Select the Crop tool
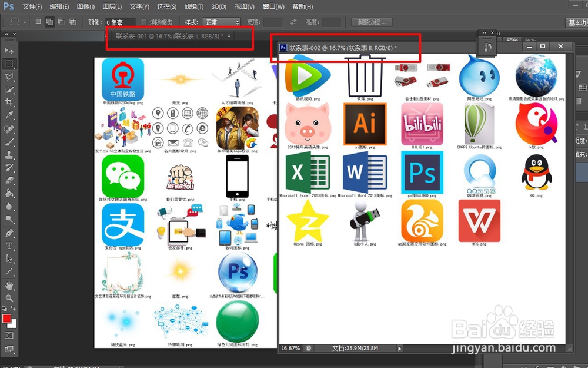This screenshot has width=588, height=368. coord(9,102)
